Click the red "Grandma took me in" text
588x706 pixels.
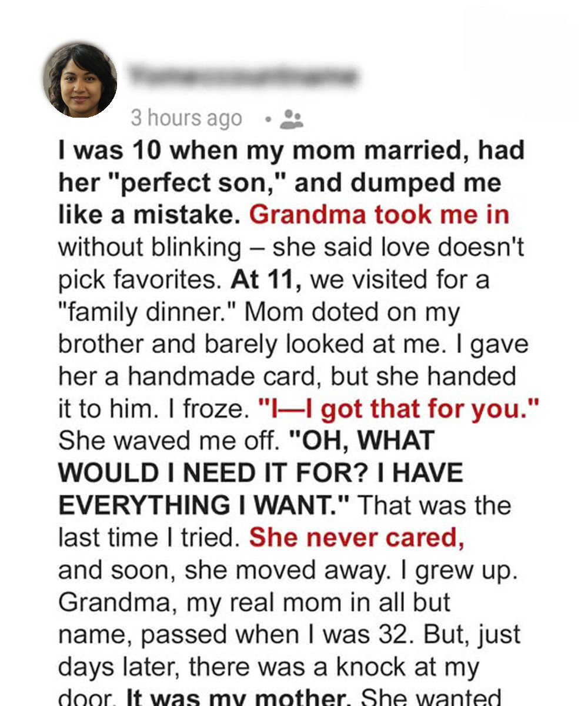tap(379, 215)
